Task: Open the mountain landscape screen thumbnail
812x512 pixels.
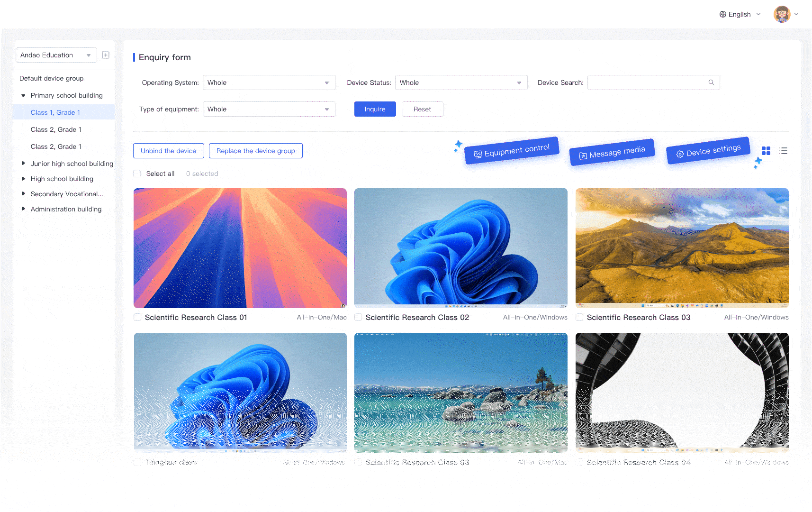Action: pos(682,248)
